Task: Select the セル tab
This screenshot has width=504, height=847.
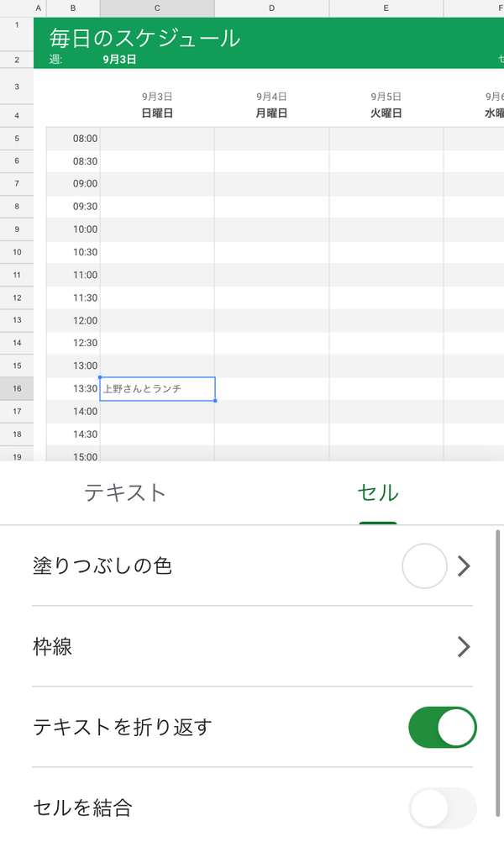Action: pyautogui.click(x=378, y=492)
